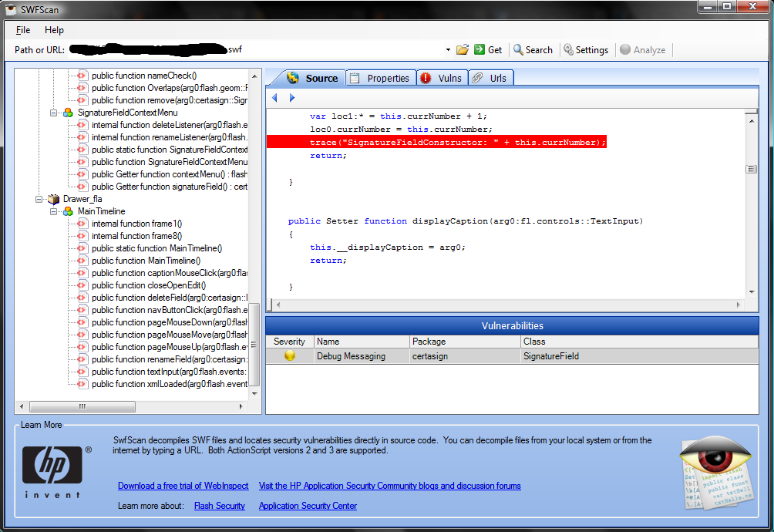The height and width of the screenshot is (532, 774).
Task: Sort by Package column header
Action: [465, 342]
